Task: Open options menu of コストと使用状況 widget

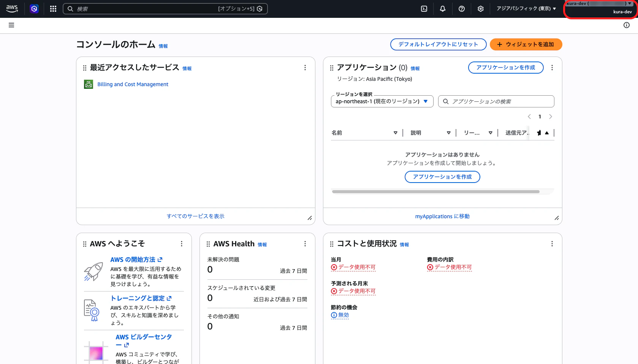Action: (x=552, y=244)
